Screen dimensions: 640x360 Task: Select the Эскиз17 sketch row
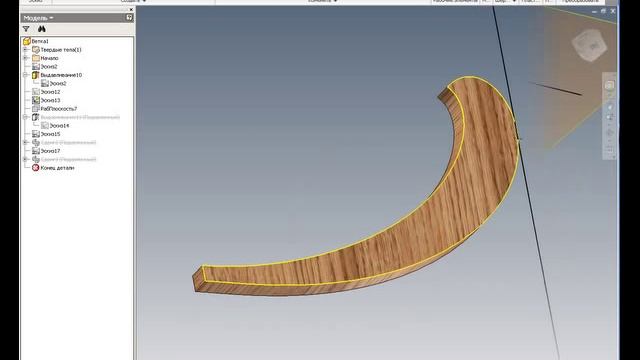(x=46, y=151)
